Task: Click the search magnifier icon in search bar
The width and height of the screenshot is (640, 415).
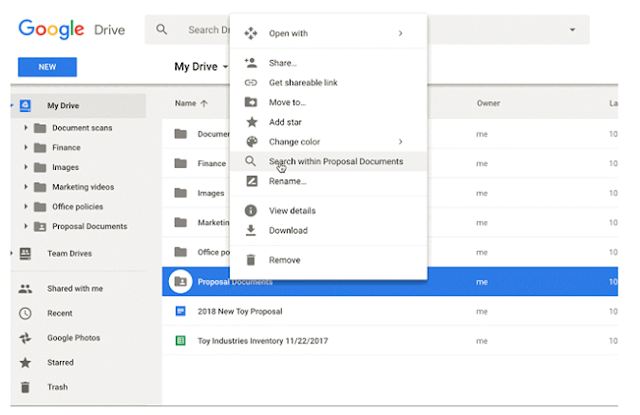Action: point(162,29)
